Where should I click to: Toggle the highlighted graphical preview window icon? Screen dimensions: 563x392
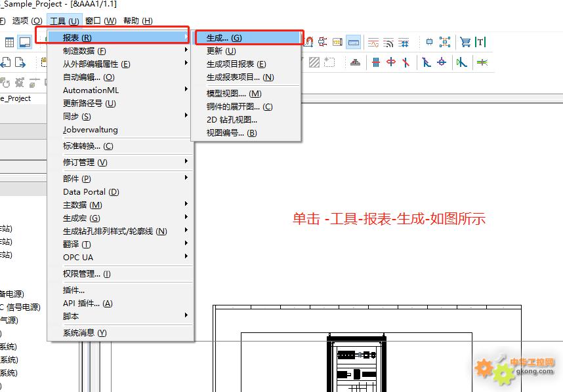click(x=25, y=43)
